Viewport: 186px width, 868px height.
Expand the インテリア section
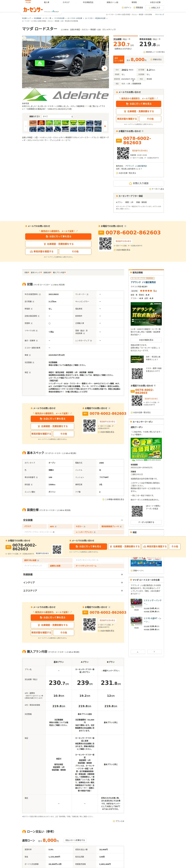122,583
